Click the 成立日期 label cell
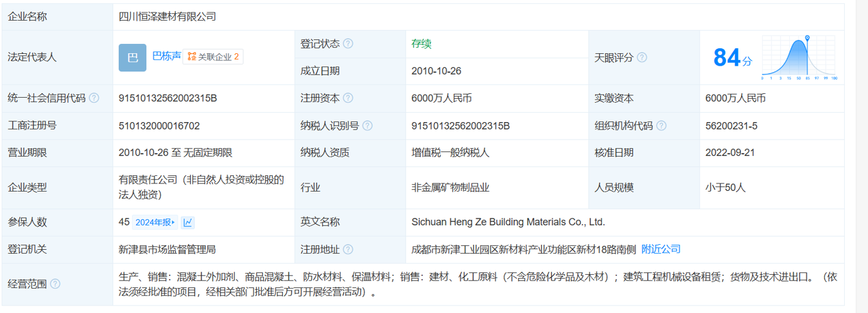Image resolution: width=868 pixels, height=313 pixels. [350, 71]
